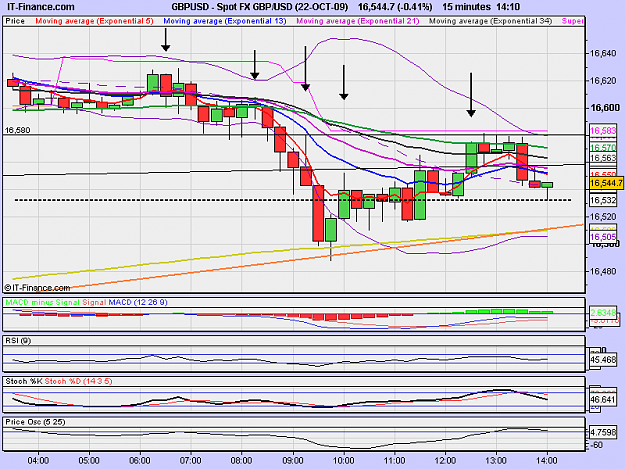Click the MACD histogram value 2.6348
The image size is (625, 469).
pos(603,312)
